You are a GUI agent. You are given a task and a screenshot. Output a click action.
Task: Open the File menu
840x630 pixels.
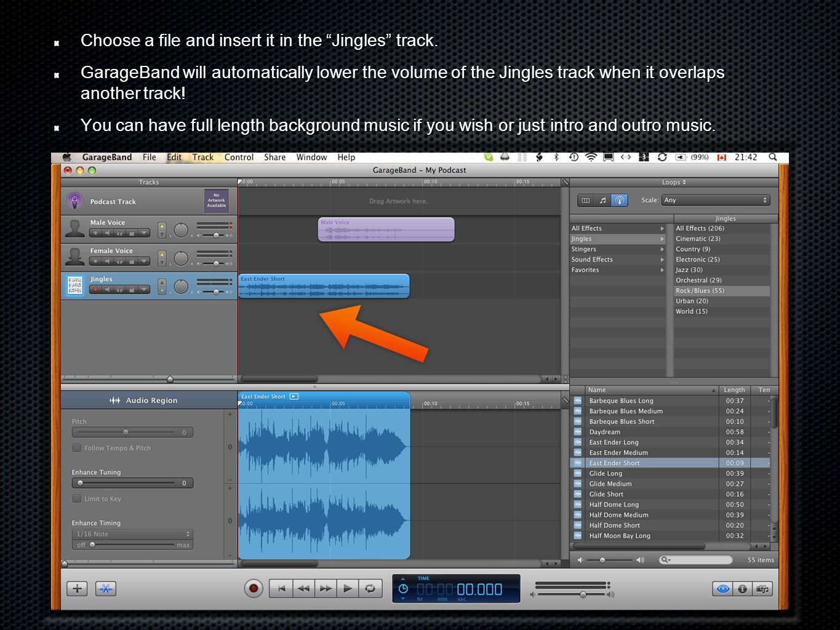(x=150, y=157)
